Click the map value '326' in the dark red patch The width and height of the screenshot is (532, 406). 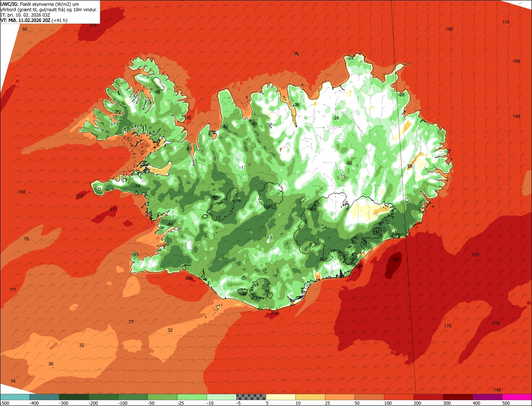(x=395, y=259)
